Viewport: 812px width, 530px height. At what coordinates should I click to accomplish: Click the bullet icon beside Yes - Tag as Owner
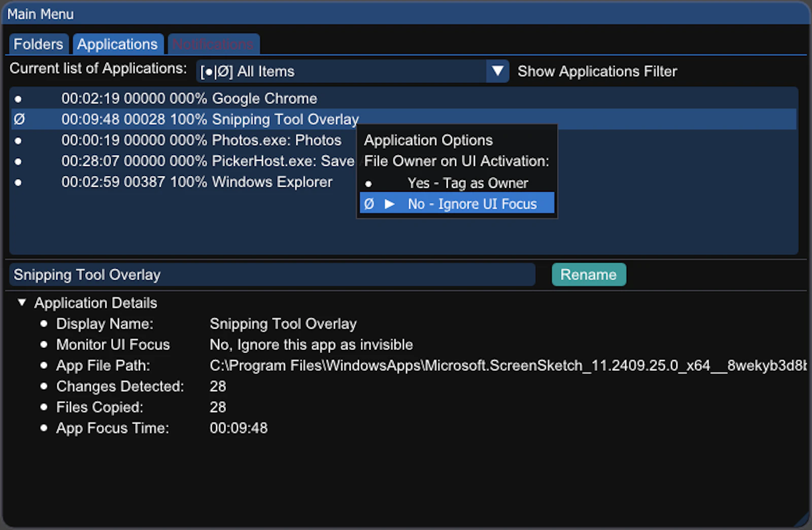point(368,184)
